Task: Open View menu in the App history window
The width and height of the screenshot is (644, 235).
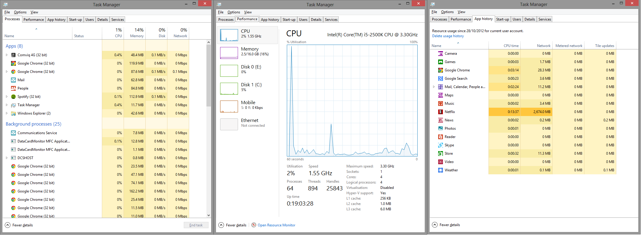Action: click(461, 12)
